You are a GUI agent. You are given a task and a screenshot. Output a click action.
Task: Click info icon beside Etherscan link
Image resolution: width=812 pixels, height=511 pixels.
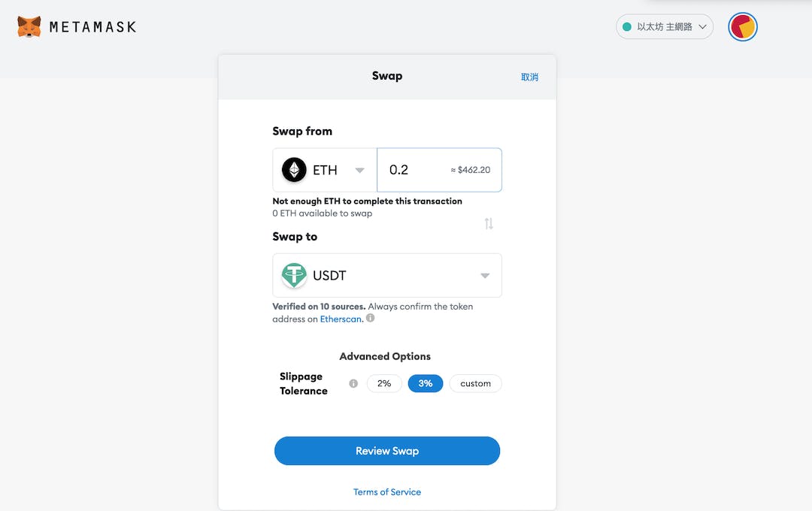(370, 318)
